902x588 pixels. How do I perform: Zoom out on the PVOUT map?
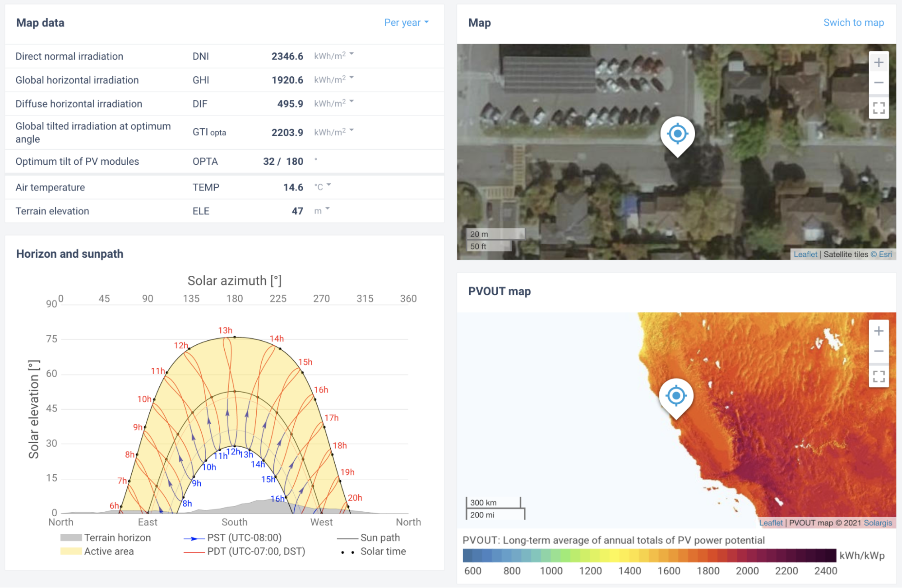click(x=878, y=351)
